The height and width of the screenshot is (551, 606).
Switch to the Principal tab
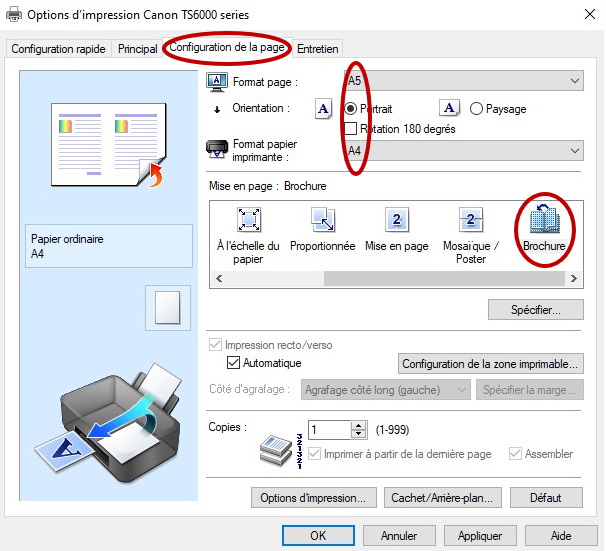point(138,49)
